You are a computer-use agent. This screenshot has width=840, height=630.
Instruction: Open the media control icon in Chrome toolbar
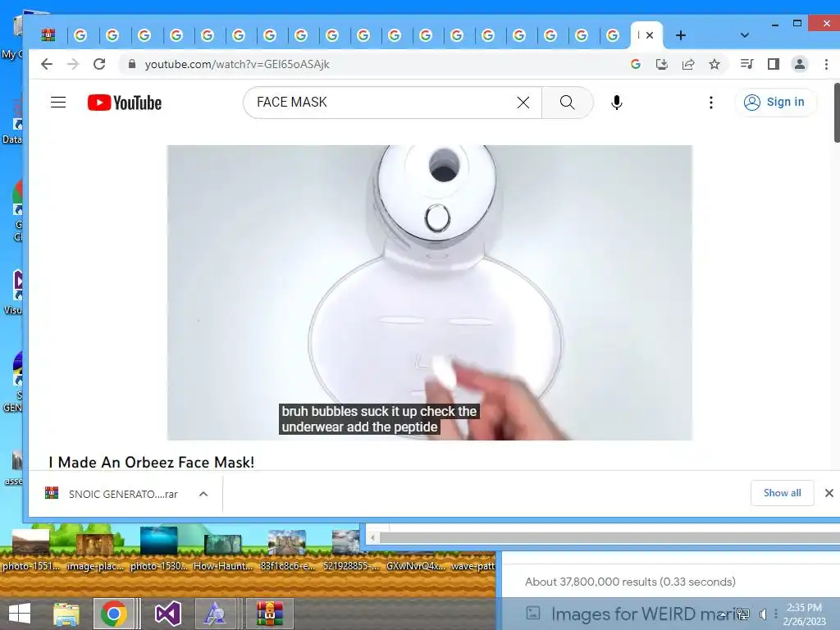[746, 64]
